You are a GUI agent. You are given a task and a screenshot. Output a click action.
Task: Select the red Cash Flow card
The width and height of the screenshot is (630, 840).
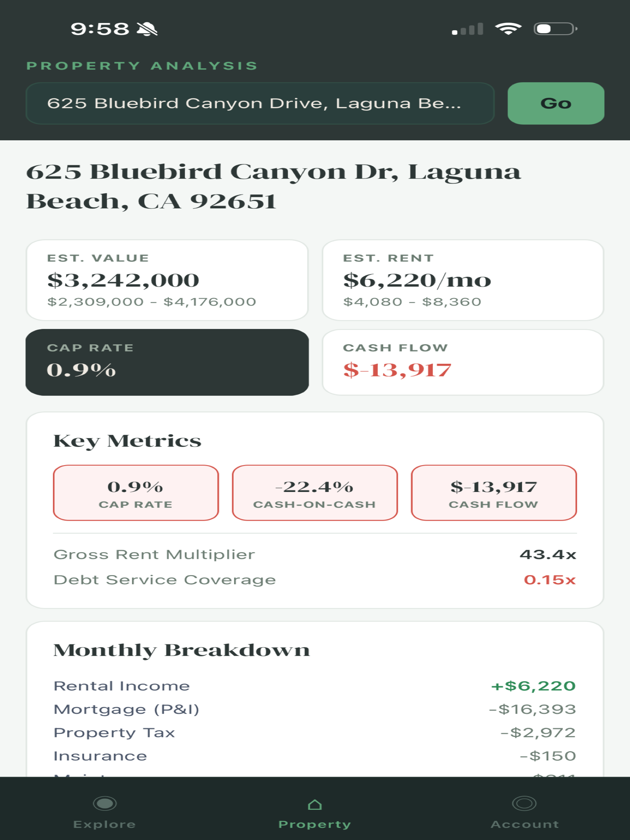(463, 362)
